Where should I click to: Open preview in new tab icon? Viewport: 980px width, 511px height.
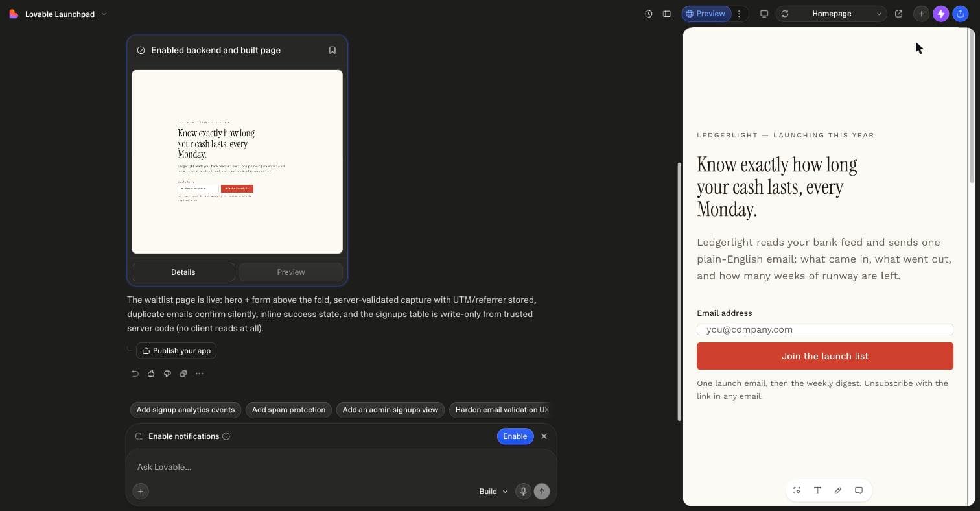point(898,14)
